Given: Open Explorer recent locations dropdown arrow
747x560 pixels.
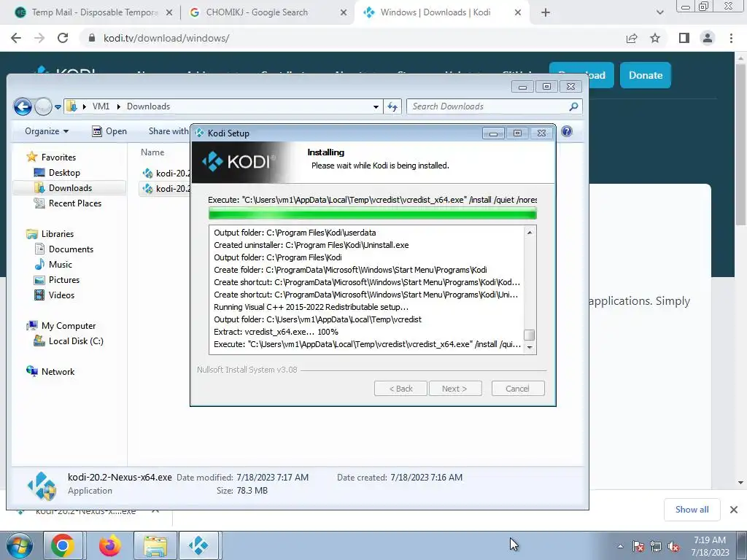Looking at the screenshot, I should pyautogui.click(x=58, y=106).
